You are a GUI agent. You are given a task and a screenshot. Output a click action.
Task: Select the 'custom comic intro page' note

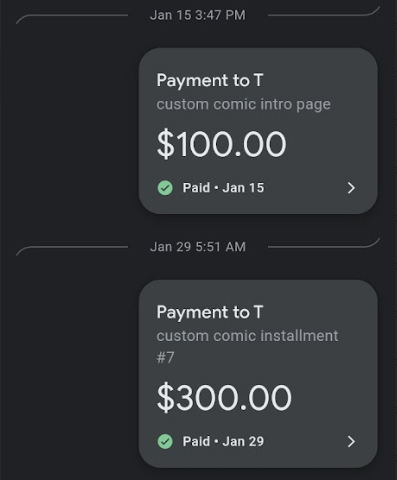244,105
